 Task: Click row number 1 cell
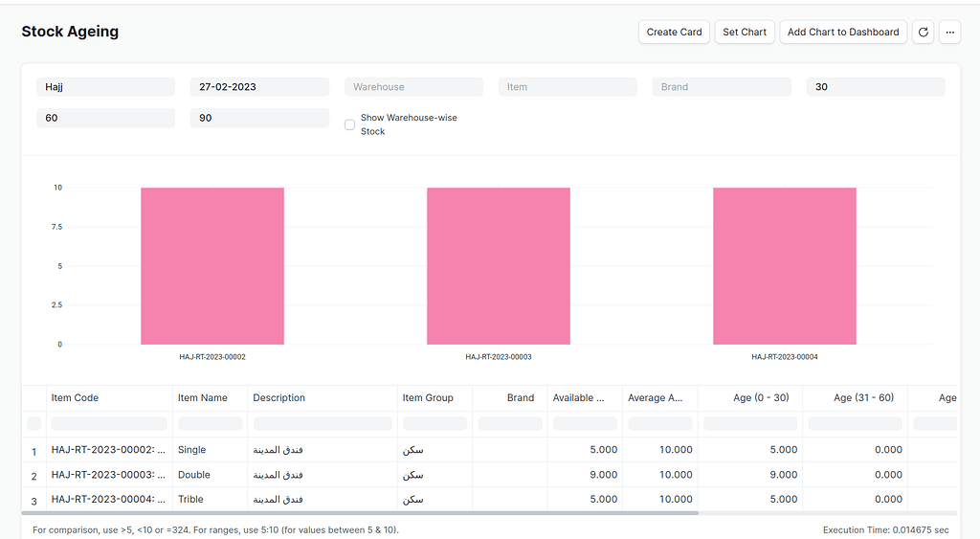[x=34, y=451]
